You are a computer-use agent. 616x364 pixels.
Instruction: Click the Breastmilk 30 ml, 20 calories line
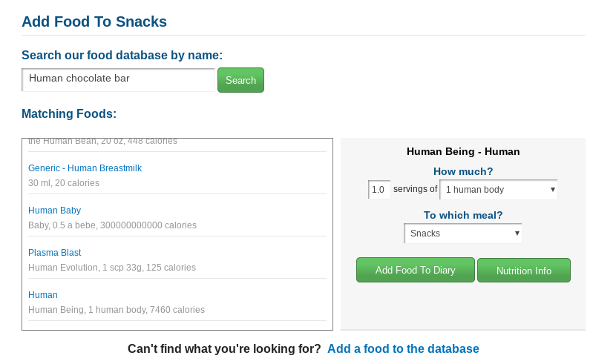point(64,183)
